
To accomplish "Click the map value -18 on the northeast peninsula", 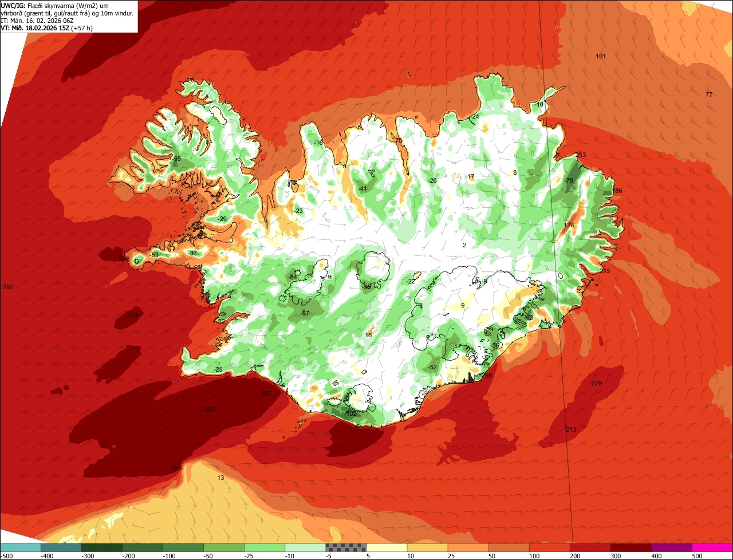I will coord(539,104).
